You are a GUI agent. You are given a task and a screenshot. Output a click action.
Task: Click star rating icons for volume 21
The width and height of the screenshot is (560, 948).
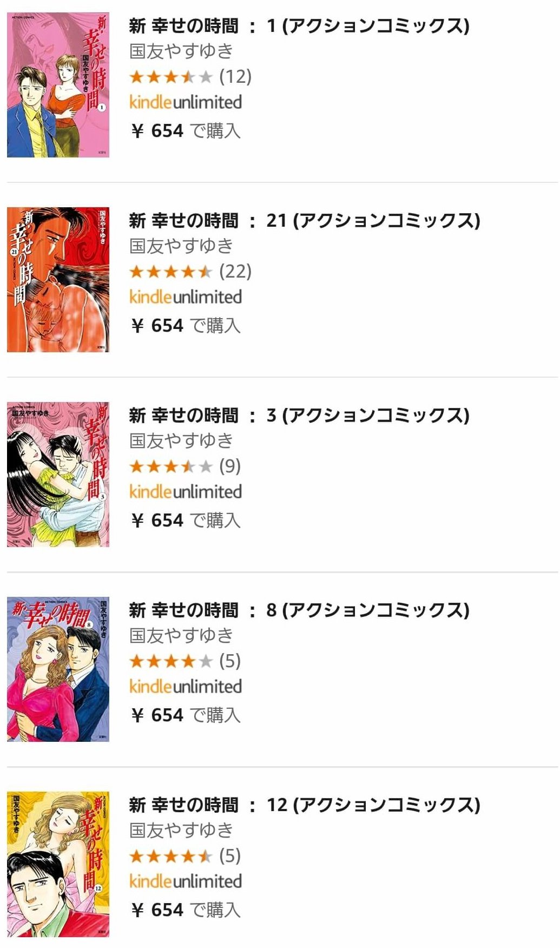click(170, 272)
